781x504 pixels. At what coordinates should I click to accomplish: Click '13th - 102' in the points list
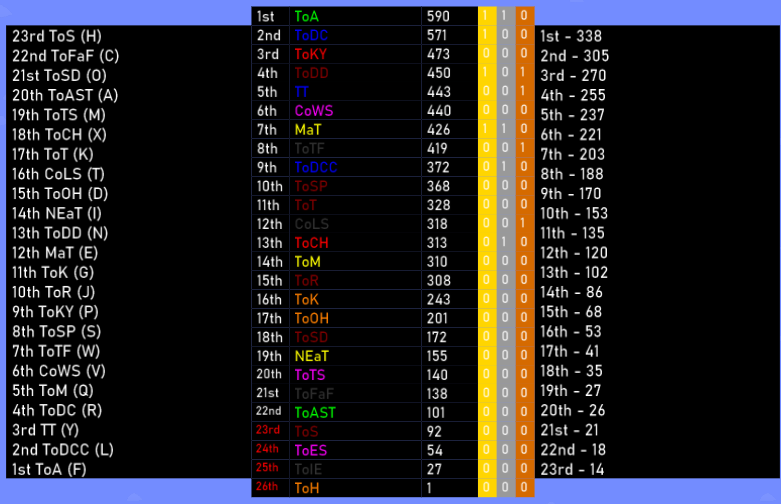pyautogui.click(x=574, y=273)
